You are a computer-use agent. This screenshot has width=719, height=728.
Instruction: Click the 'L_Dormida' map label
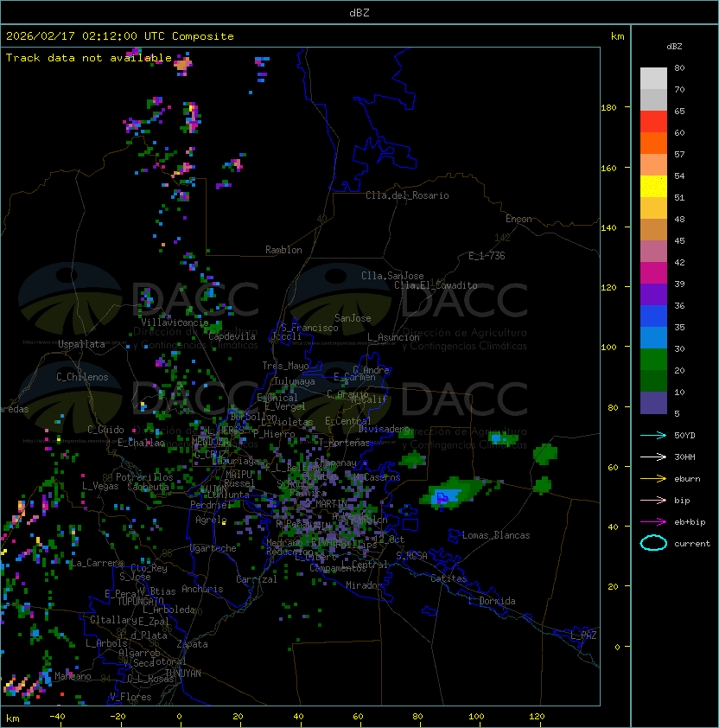click(492, 601)
